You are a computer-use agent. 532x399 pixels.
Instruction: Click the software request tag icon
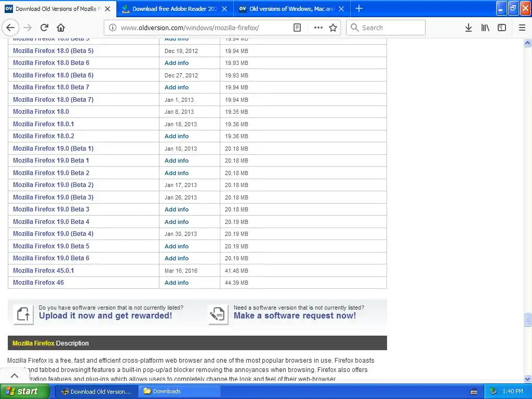pos(218,314)
